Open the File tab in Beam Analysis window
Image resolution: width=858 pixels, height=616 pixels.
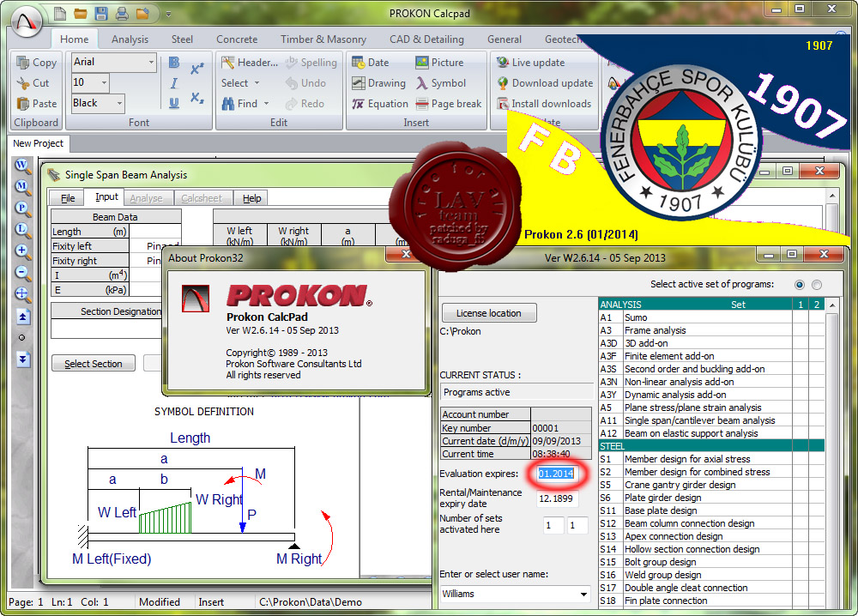click(68, 198)
